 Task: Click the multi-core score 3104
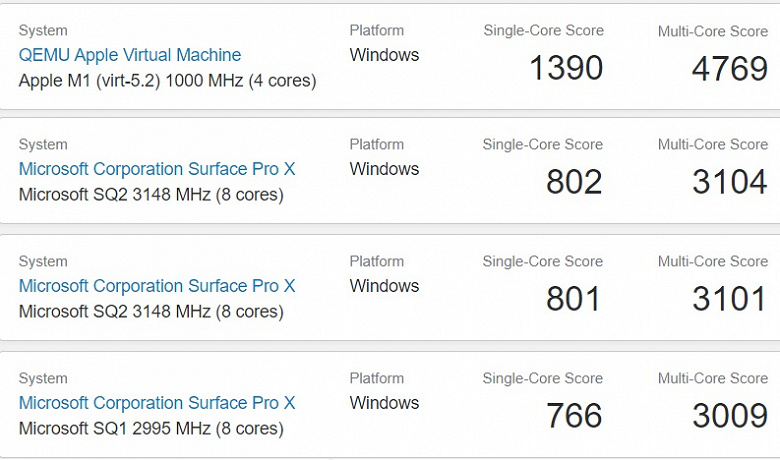click(x=730, y=182)
